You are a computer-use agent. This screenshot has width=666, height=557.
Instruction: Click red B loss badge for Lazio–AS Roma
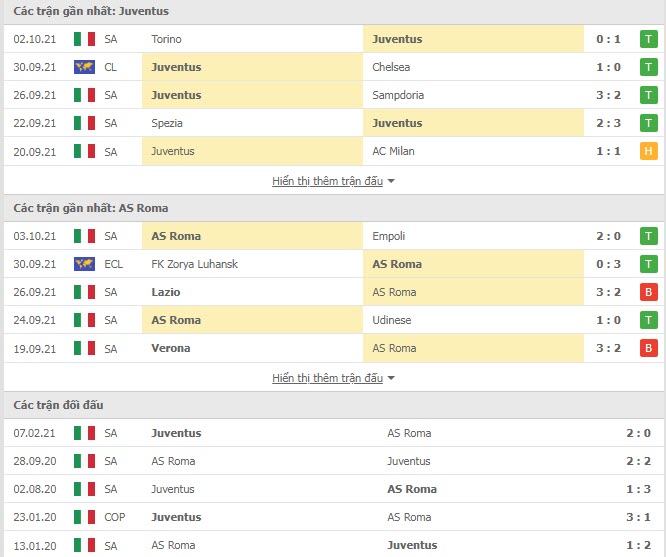point(647,292)
